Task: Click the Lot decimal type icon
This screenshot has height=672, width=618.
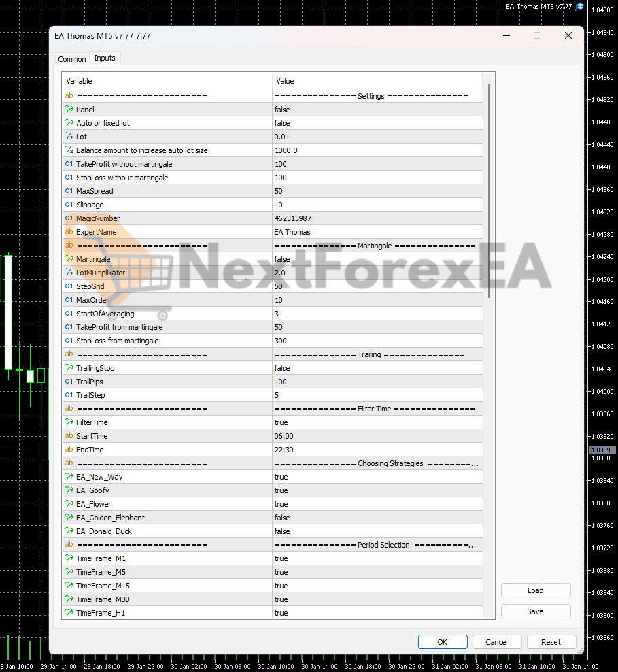Action: 69,137
